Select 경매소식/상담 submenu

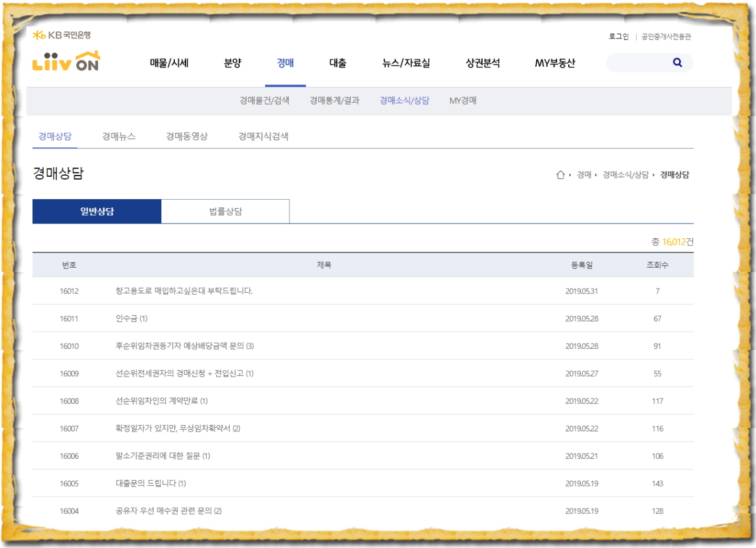405,100
